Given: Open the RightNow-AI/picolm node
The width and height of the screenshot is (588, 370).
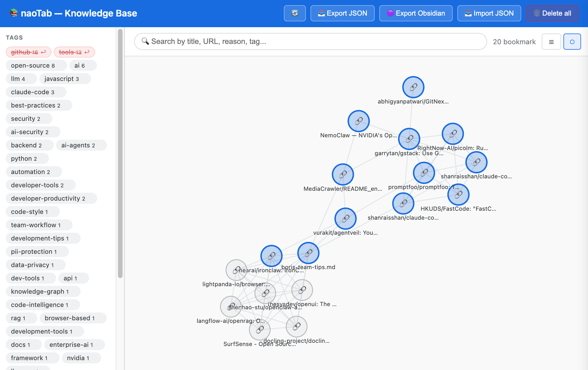Looking at the screenshot, I should click(453, 134).
